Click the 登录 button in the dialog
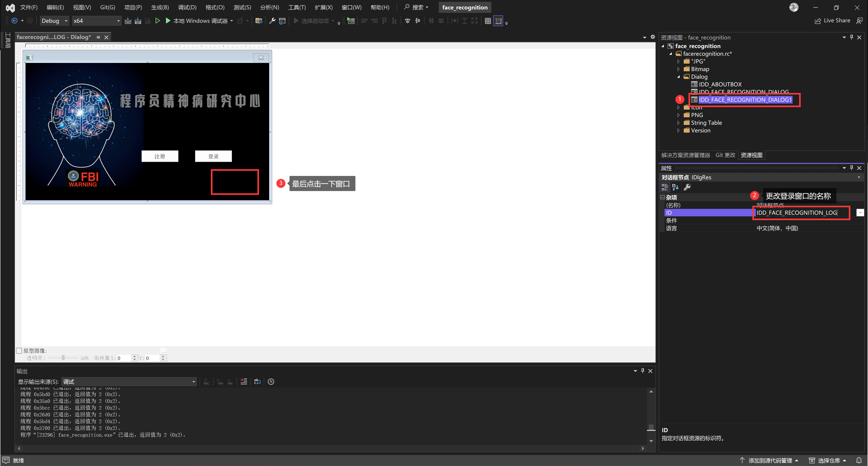 click(x=213, y=156)
